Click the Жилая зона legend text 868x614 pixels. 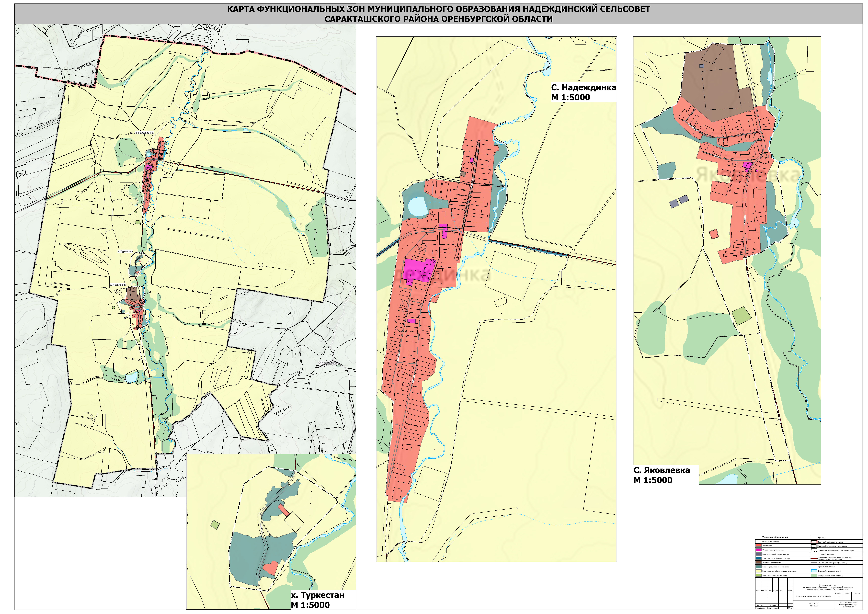(767, 546)
